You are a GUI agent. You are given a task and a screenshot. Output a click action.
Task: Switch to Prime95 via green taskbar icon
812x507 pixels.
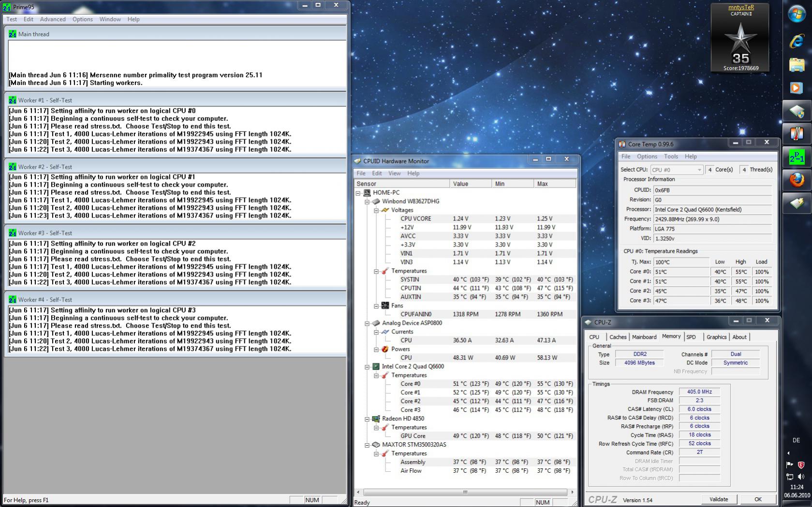point(797,157)
